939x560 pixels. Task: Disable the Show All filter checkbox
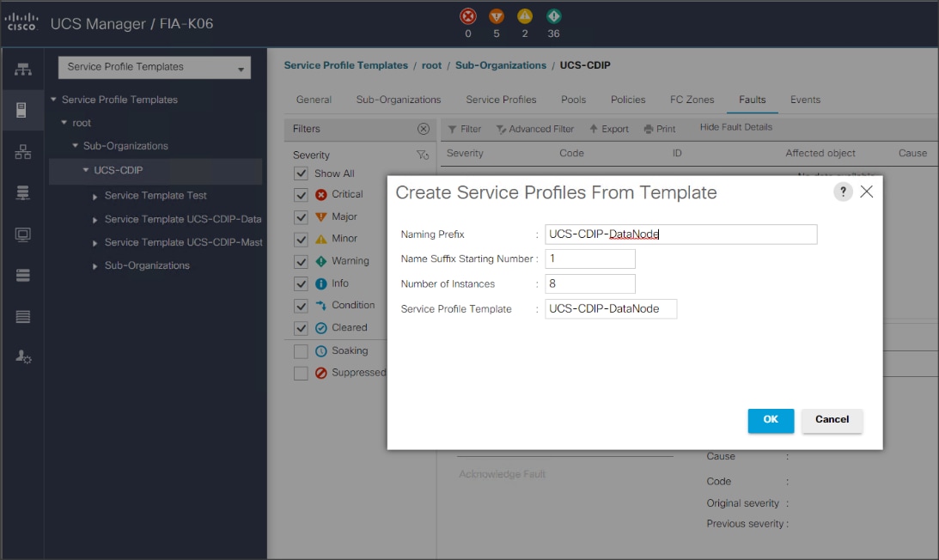(x=302, y=172)
